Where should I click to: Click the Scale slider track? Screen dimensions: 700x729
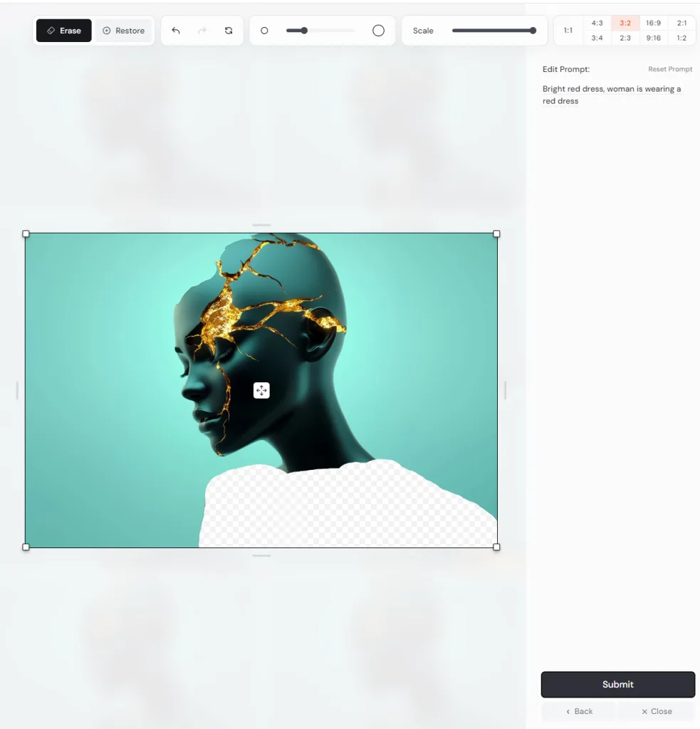[x=491, y=31]
